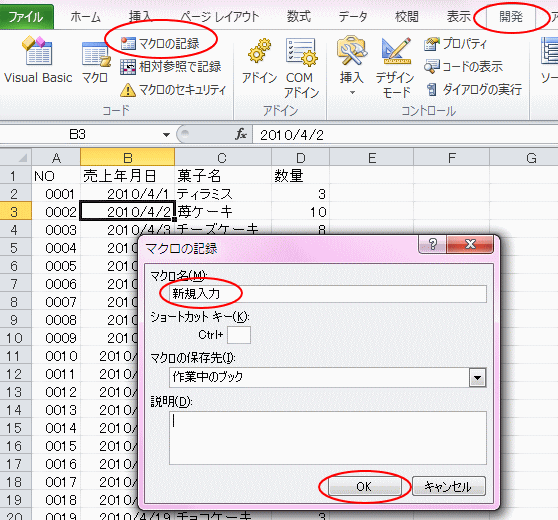The width and height of the screenshot is (558, 520).
Task: Click キャンセル in macro dialog
Action: tap(449, 486)
